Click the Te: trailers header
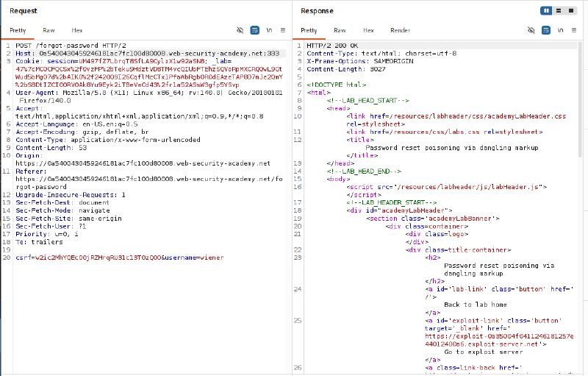 [39, 242]
